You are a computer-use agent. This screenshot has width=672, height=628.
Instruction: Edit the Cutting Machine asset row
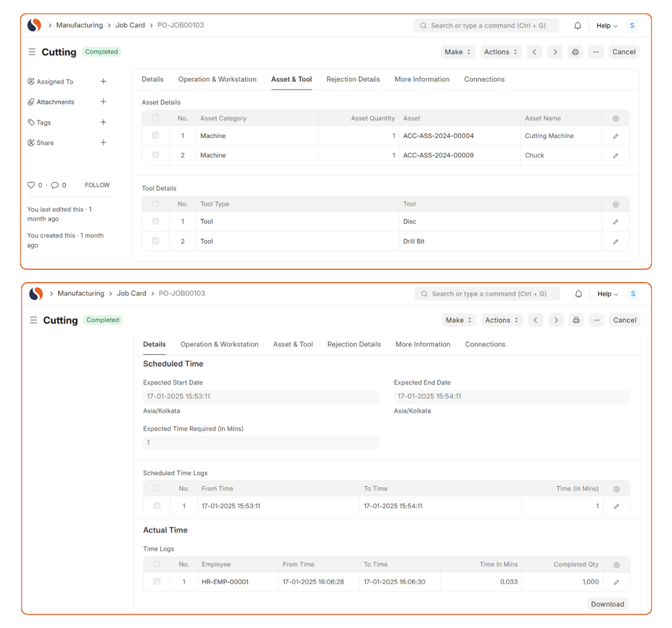coord(615,136)
